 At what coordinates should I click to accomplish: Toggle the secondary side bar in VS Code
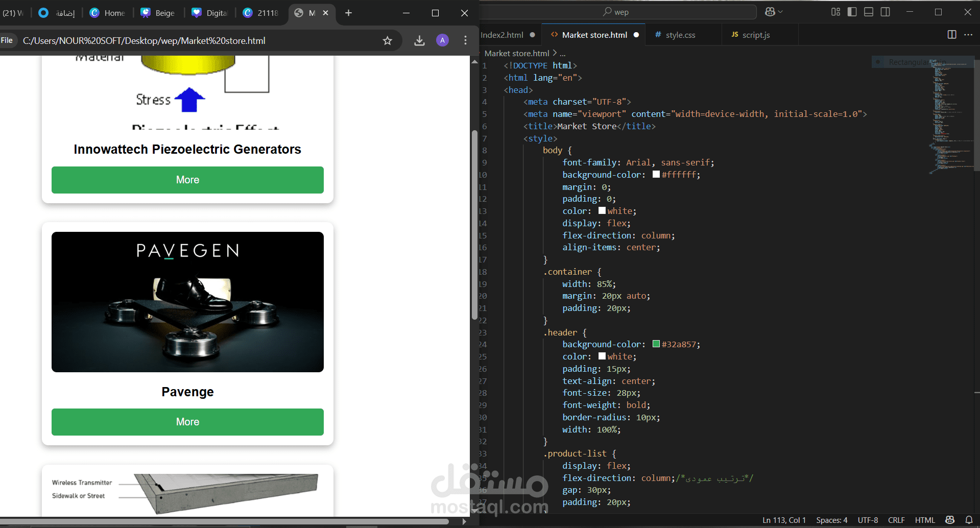click(x=886, y=12)
